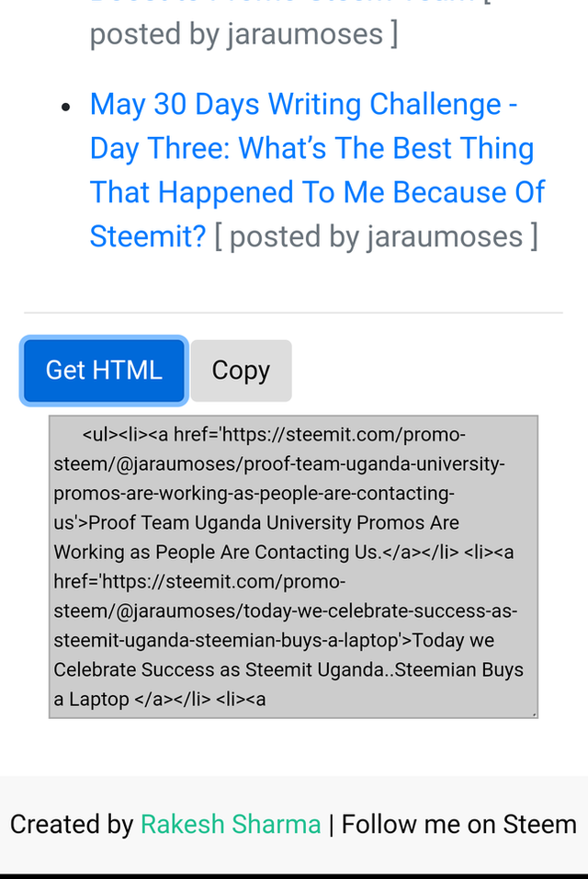
Task: Open the partially visible link at list top
Action: coord(285,3)
